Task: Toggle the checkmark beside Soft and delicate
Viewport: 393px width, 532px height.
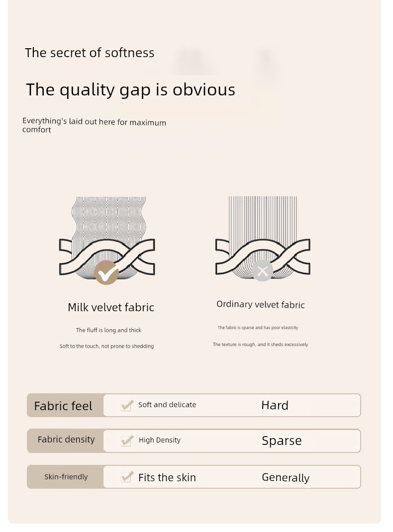Action: [127, 405]
